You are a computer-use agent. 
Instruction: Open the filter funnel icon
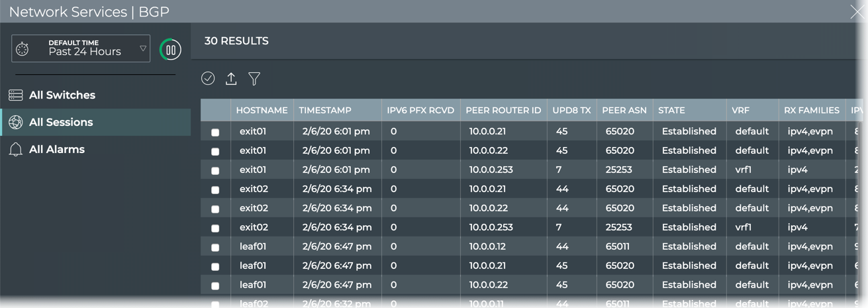(254, 79)
